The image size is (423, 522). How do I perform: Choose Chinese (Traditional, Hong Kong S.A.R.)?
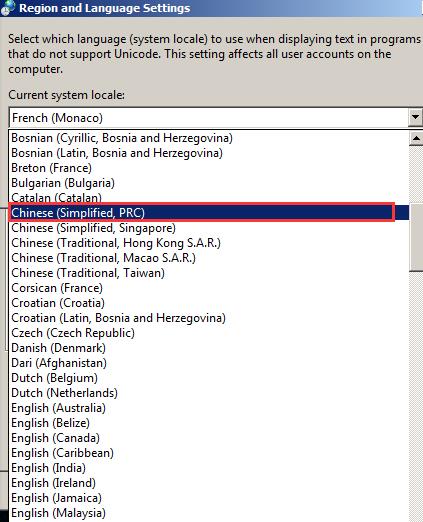tap(209, 243)
